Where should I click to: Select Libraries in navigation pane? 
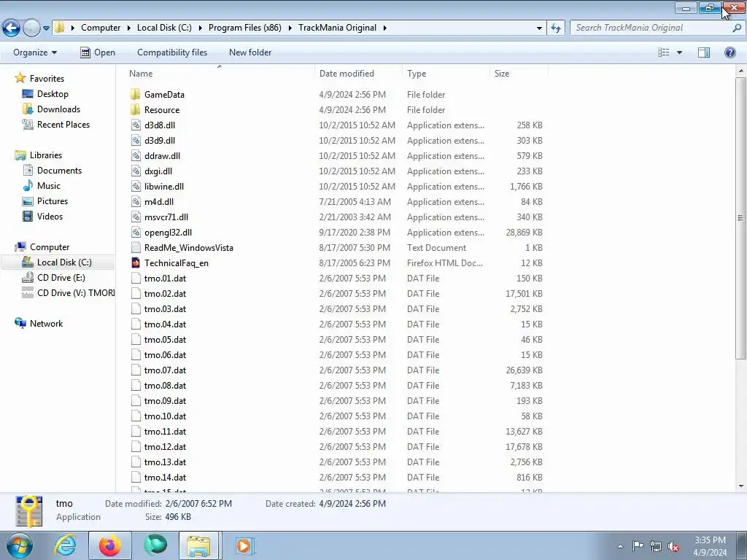(x=46, y=155)
